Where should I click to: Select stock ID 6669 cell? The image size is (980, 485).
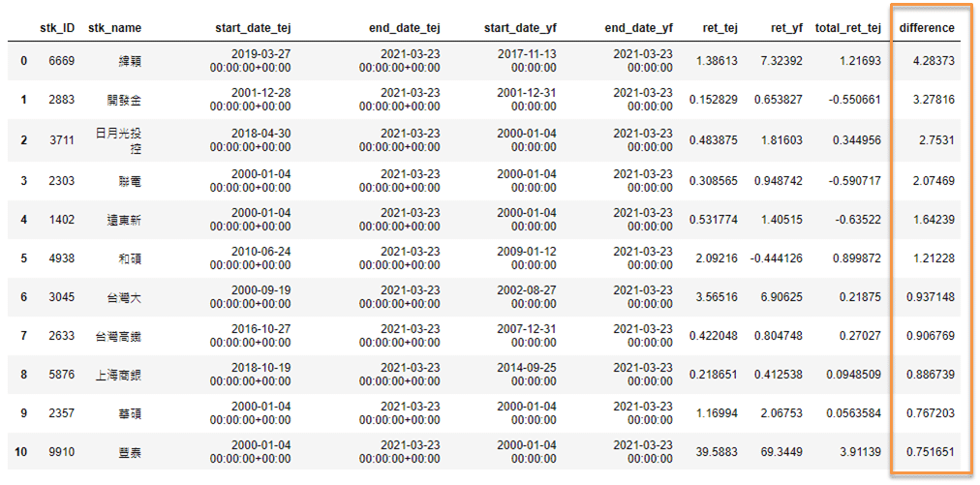(61, 61)
